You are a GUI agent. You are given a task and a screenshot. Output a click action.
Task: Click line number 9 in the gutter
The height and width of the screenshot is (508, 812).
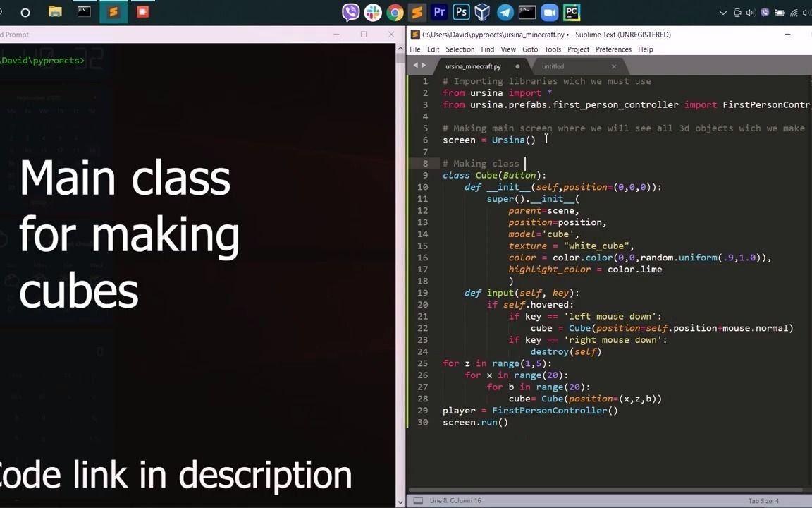425,175
